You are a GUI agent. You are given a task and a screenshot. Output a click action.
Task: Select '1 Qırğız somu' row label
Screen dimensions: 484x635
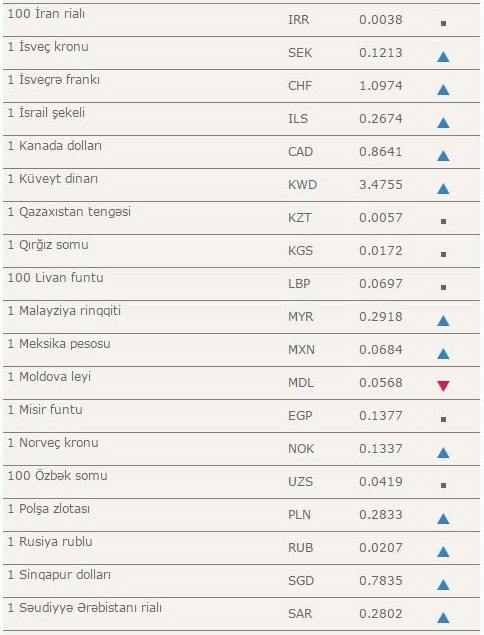48,245
